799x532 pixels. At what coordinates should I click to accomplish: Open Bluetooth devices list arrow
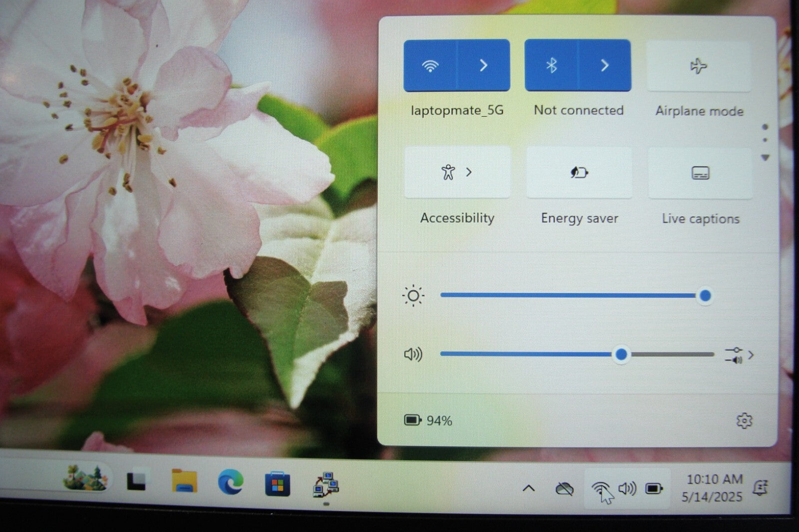pyautogui.click(x=604, y=66)
